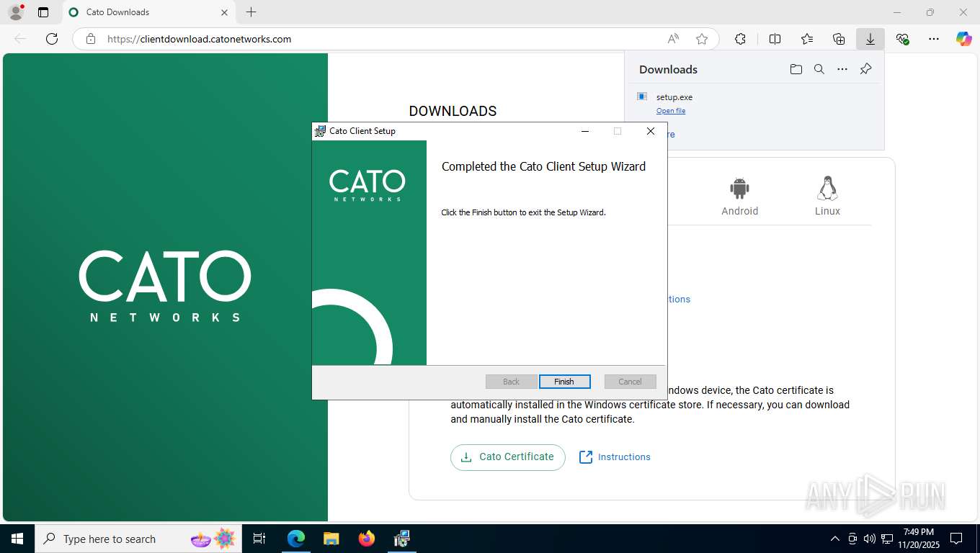Screen dimensions: 980x553
Task: Open Windows Start menu
Action: coord(17,539)
